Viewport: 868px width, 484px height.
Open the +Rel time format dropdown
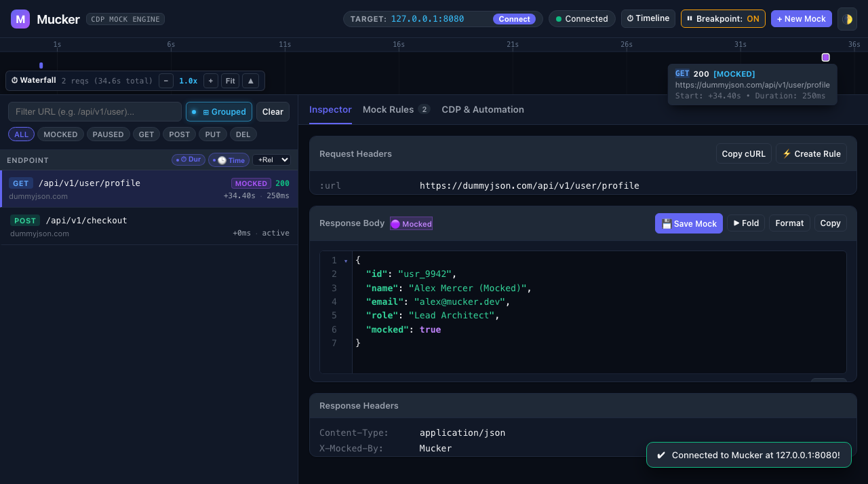271,160
